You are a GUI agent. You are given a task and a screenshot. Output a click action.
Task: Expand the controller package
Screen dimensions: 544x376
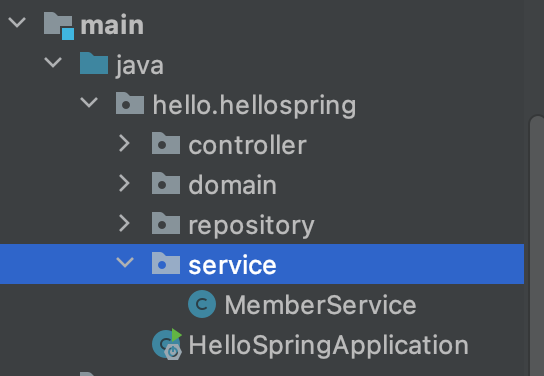click(x=124, y=143)
